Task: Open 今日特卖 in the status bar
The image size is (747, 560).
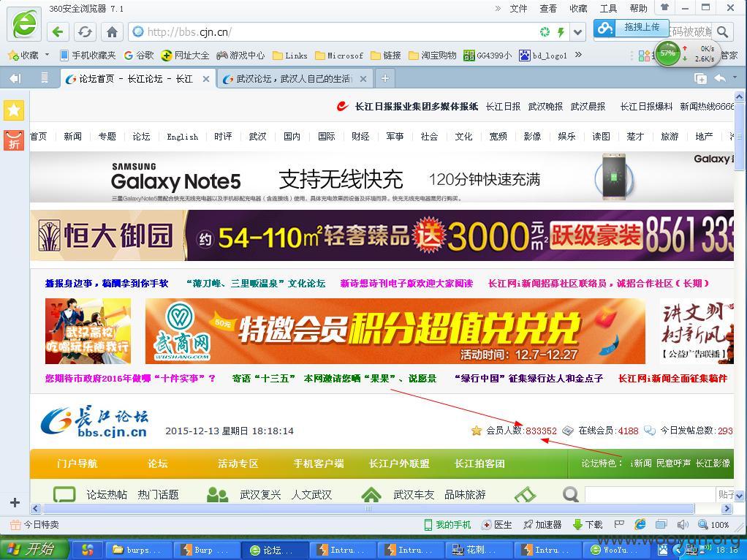Action: pyautogui.click(x=34, y=525)
